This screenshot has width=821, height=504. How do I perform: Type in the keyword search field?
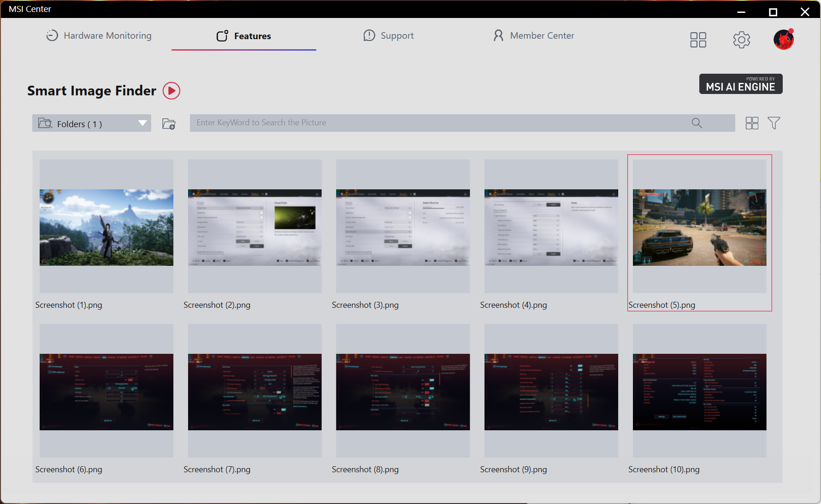438,123
